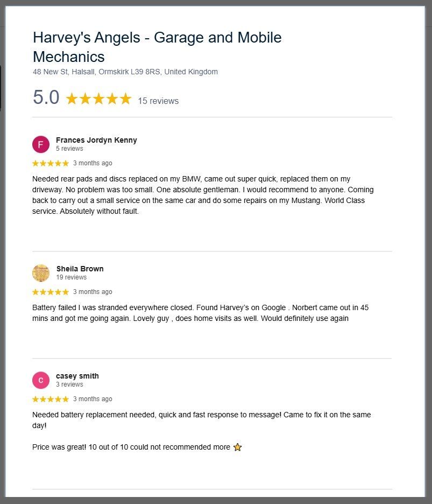Click Frances Jordyn Kenny's pink F avatar
Image resolution: width=432 pixels, height=504 pixels.
point(41,144)
